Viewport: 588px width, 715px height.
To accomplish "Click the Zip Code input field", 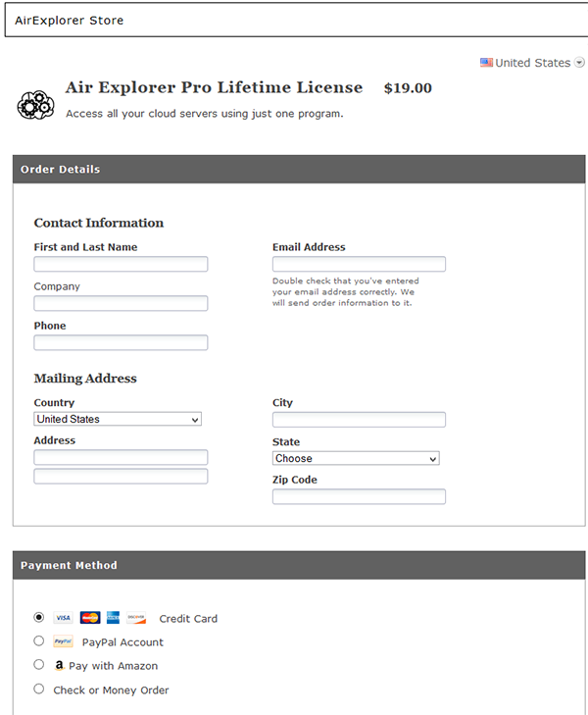I will tap(359, 496).
